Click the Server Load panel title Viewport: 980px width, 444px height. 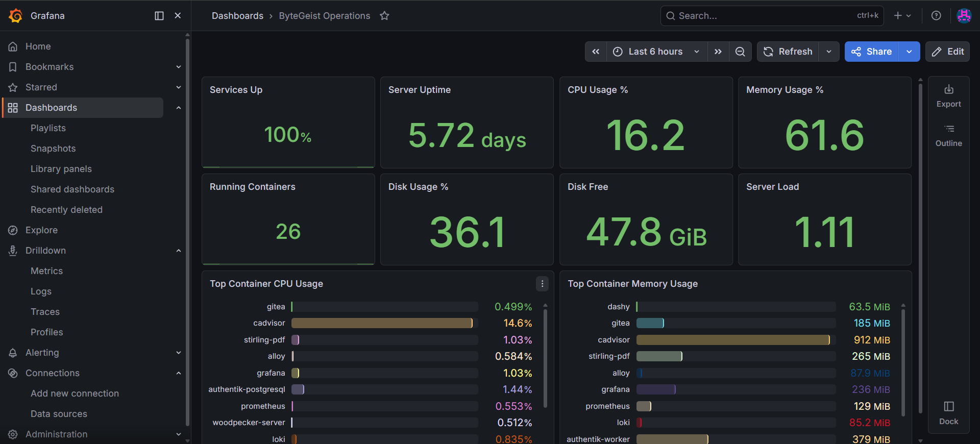(772, 187)
